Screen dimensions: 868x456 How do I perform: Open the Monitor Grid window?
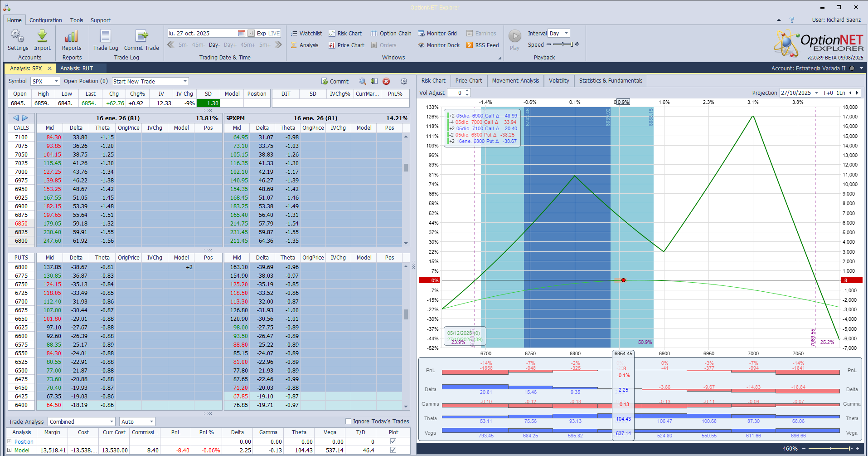(x=437, y=33)
